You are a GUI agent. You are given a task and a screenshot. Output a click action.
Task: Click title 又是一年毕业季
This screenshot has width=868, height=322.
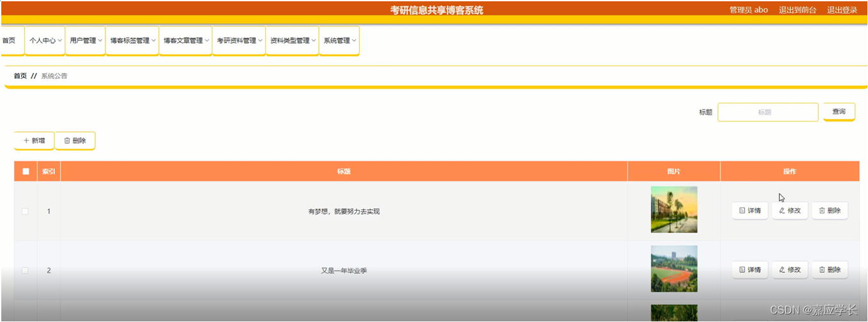click(x=344, y=271)
